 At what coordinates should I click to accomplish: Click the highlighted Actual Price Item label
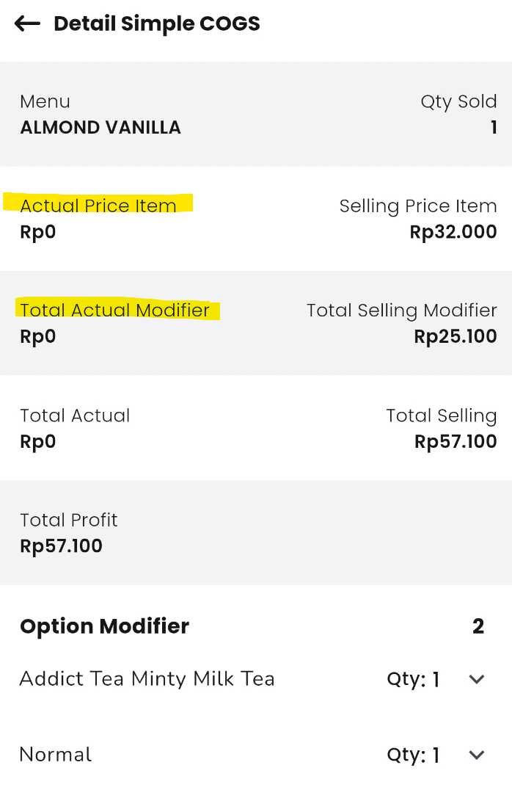click(98, 206)
